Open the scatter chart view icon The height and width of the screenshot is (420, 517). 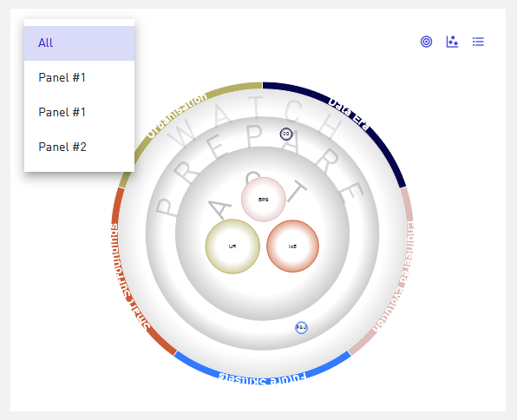pos(452,42)
